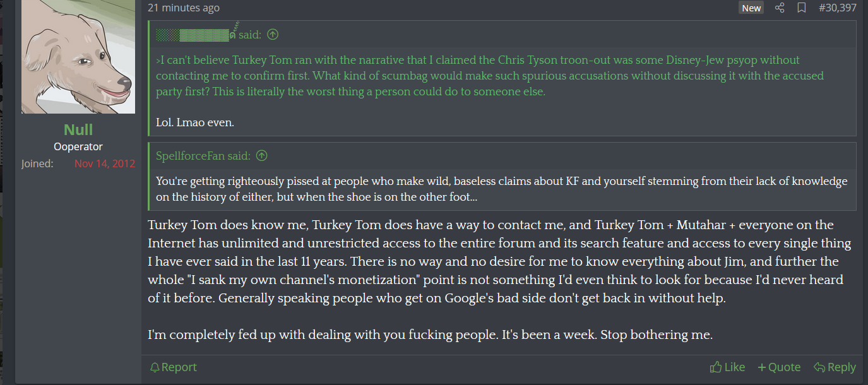Image resolution: width=868 pixels, height=385 pixels.
Task: Click the share icon for post #30,397
Action: (780, 8)
